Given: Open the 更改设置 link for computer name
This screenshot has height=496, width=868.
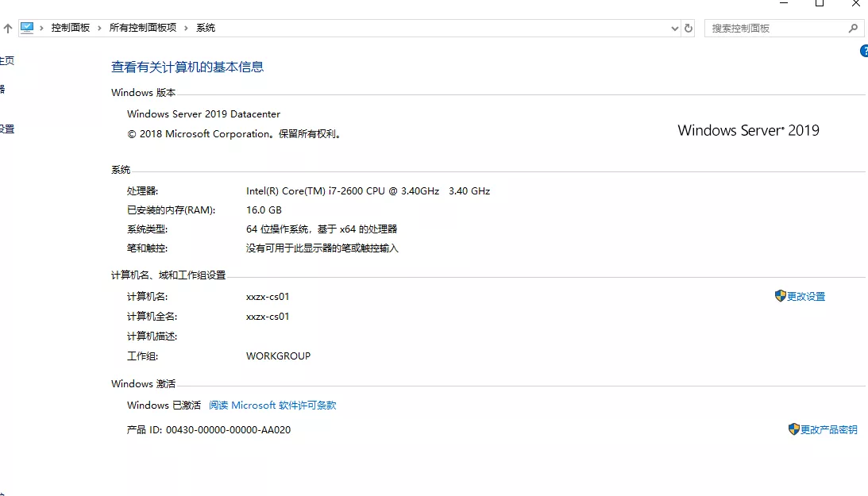Looking at the screenshot, I should pos(806,296).
